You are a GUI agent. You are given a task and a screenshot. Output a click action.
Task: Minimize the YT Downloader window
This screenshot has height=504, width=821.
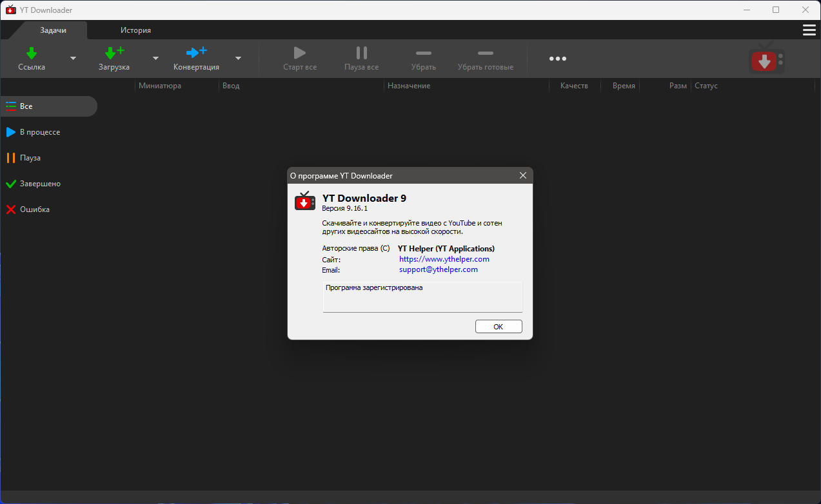(747, 10)
